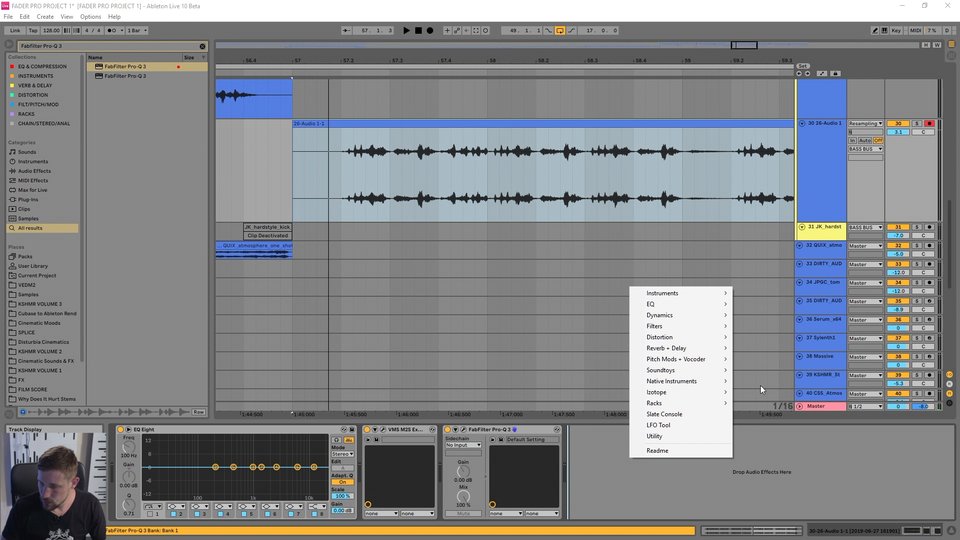
Task: Toggle the arrangement Loop switch
Action: (560, 30)
